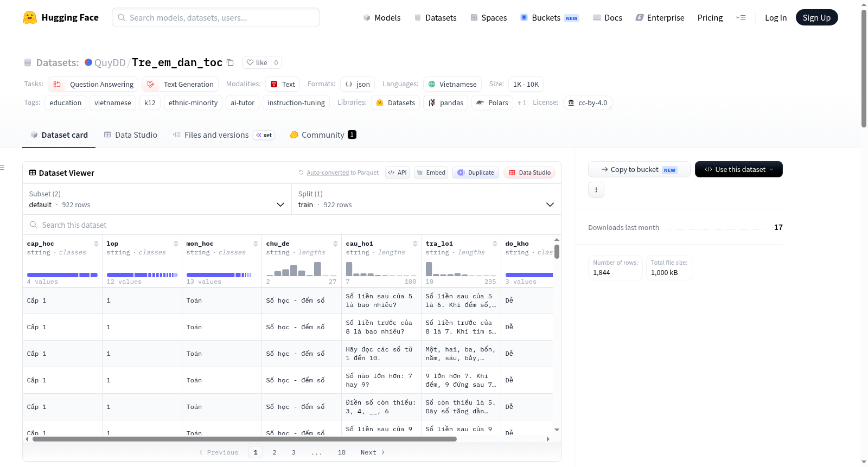
Task: Switch to the Dataset card tab
Action: coord(59,135)
